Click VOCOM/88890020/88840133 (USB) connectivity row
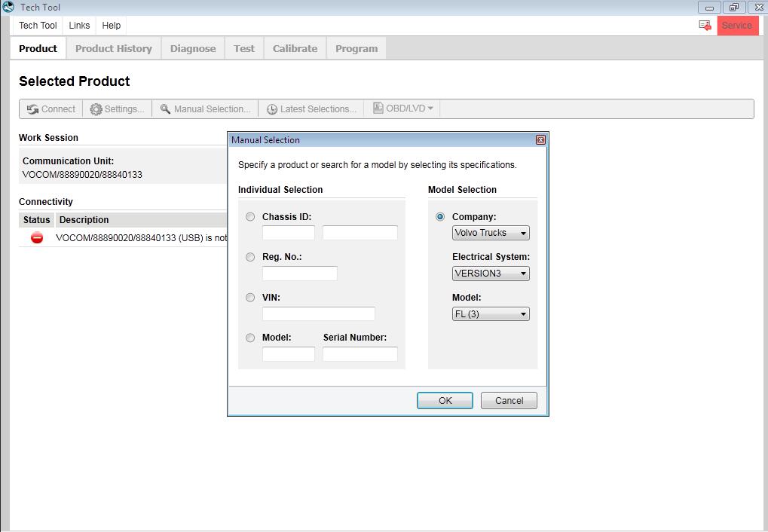 (x=123, y=238)
